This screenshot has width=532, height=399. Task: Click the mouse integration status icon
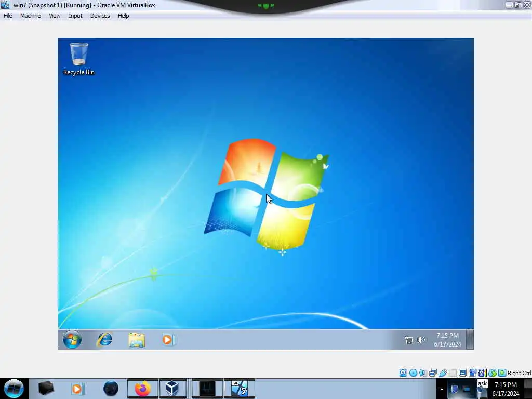point(493,373)
